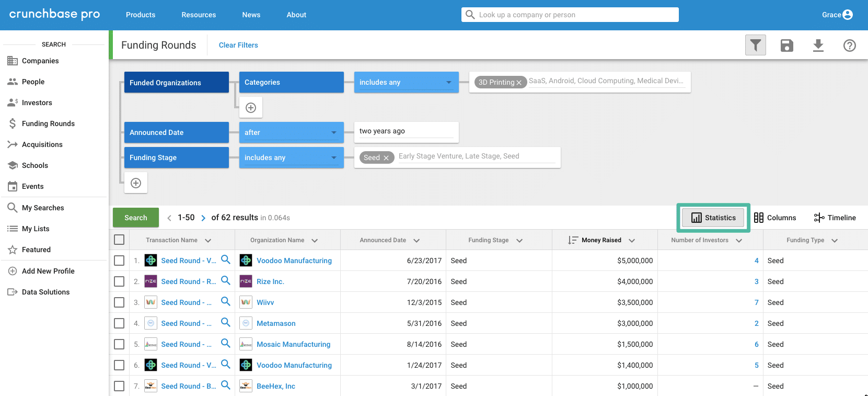The height and width of the screenshot is (396, 868).
Task: Check the row 1 Voodoo Manufacturing checkbox
Action: pos(119,261)
